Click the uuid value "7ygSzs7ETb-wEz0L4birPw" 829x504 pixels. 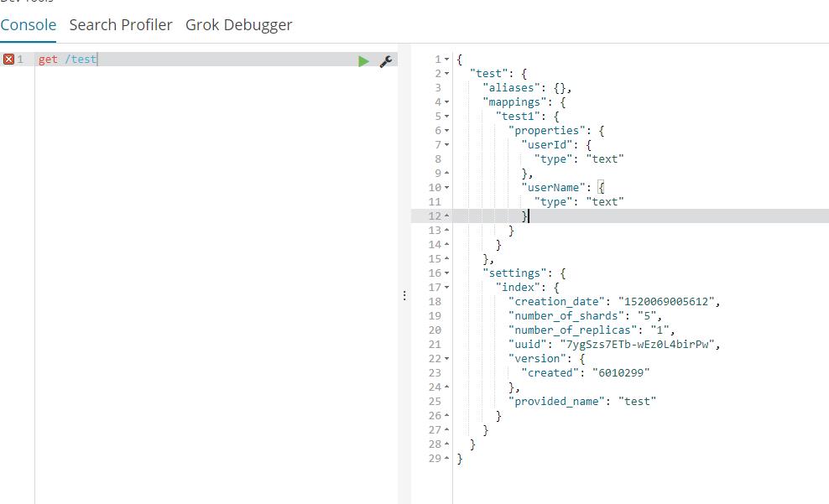[637, 345]
